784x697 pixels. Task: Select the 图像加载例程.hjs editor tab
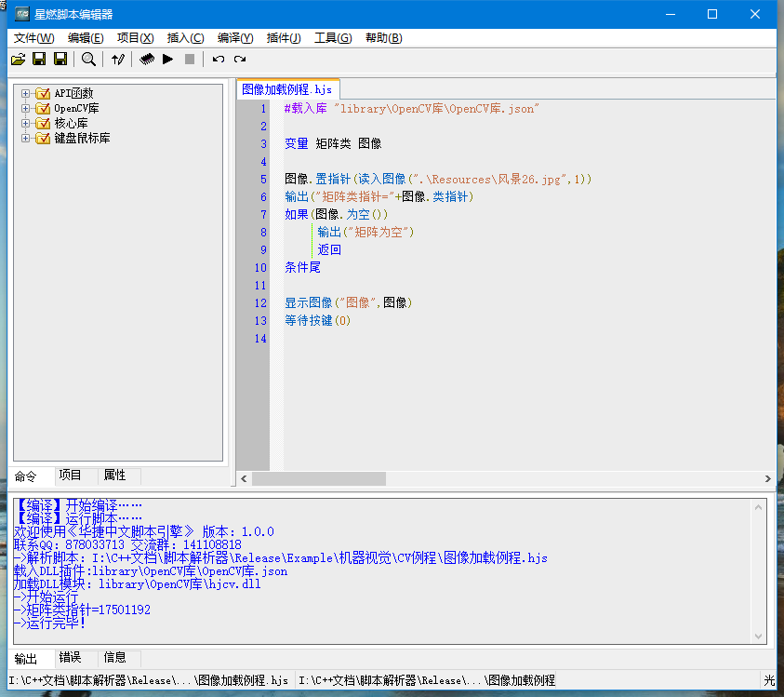click(x=286, y=89)
